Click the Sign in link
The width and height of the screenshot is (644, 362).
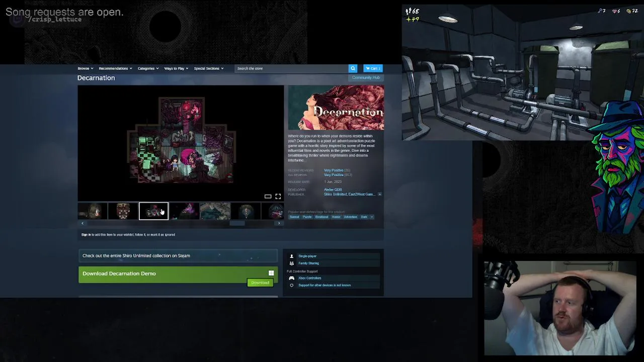click(86, 235)
